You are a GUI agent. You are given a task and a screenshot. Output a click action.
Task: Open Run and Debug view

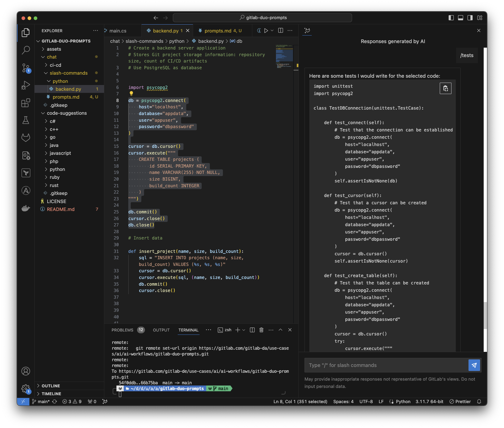(26, 85)
